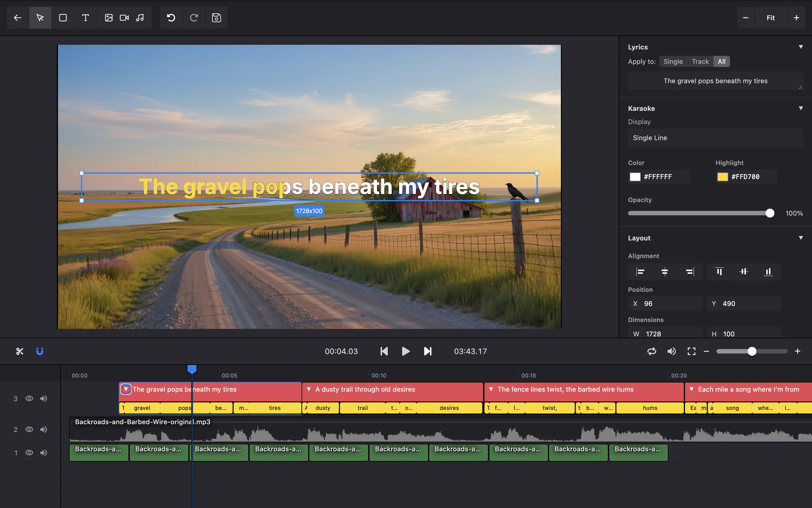This screenshot has height=508, width=812.
Task: Collapse the 'A dusty trail' lyric clip
Action: 309,389
